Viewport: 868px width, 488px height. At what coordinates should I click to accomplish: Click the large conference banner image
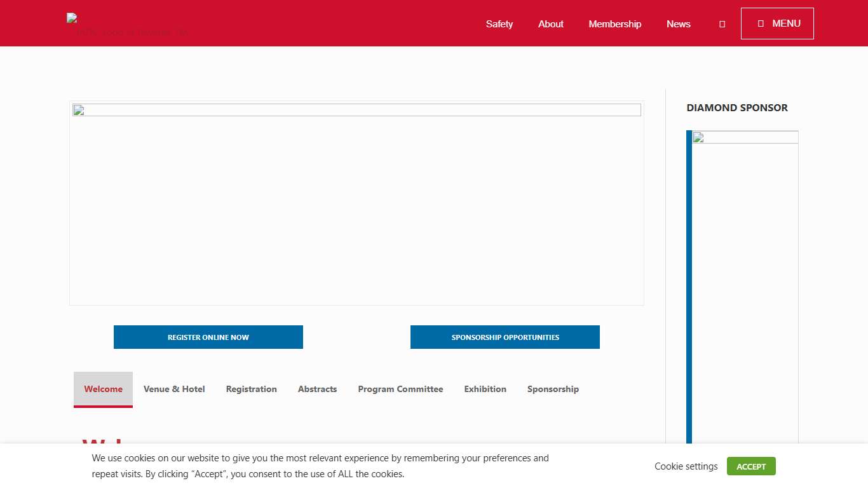coord(356,203)
